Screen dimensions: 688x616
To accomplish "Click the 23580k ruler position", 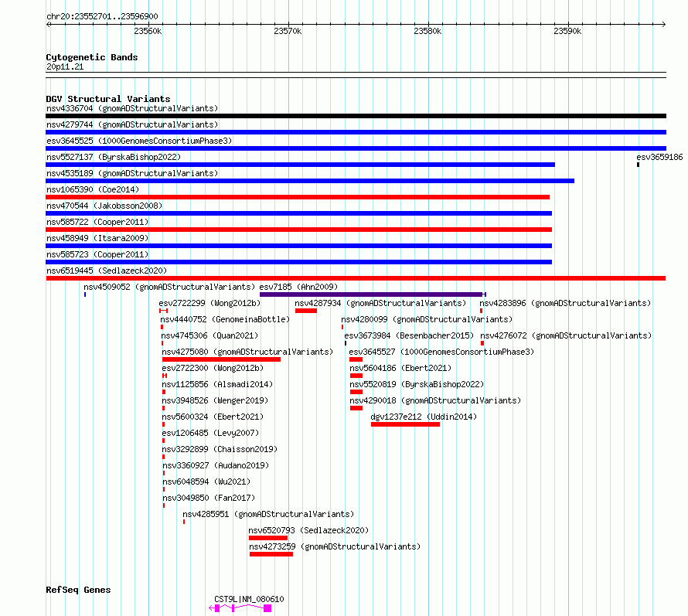I will [427, 31].
